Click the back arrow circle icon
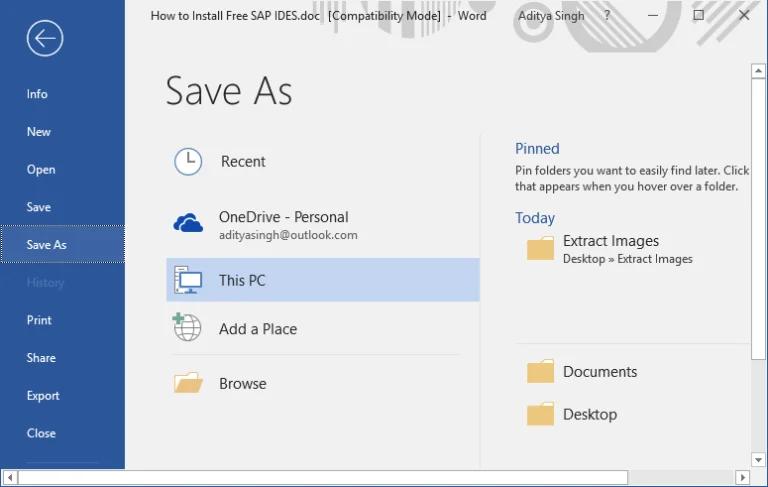This screenshot has height=487, width=768. click(45, 39)
